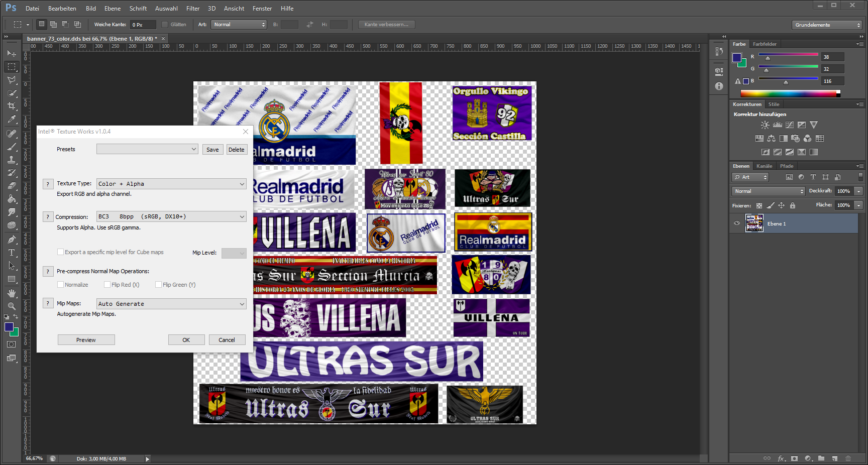The width and height of the screenshot is (868, 465).
Task: Click Kante verbessern button
Action: pyautogui.click(x=386, y=25)
